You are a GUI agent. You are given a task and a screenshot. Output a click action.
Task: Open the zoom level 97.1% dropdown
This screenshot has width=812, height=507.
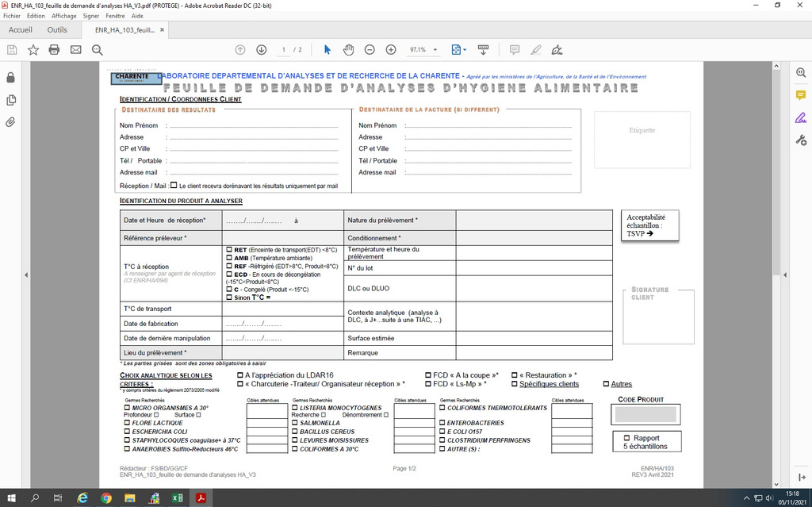coord(435,50)
